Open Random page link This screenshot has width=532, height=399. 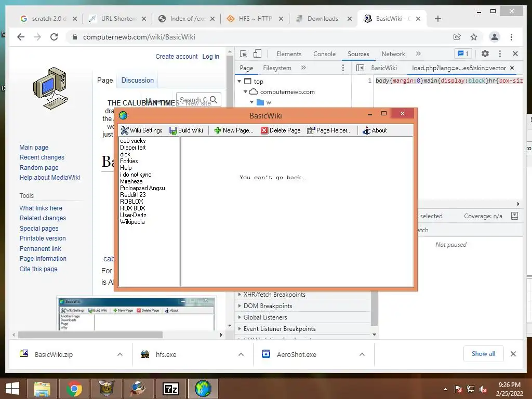[x=38, y=168]
